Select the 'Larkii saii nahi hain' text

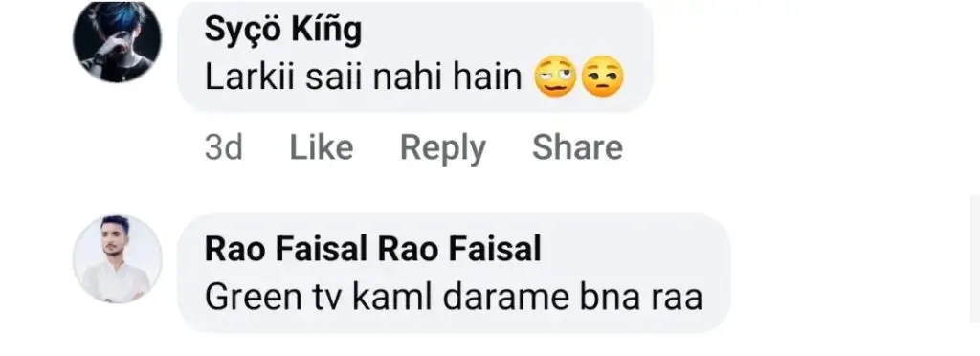click(x=363, y=78)
